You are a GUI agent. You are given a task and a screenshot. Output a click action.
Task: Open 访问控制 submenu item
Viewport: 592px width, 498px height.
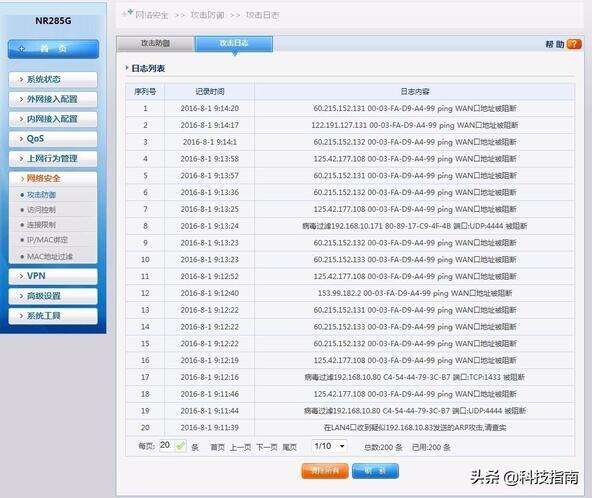coord(41,210)
